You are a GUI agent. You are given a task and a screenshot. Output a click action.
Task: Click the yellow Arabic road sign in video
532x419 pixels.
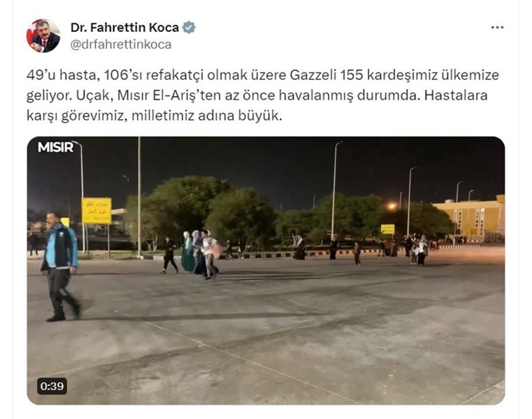click(x=96, y=211)
